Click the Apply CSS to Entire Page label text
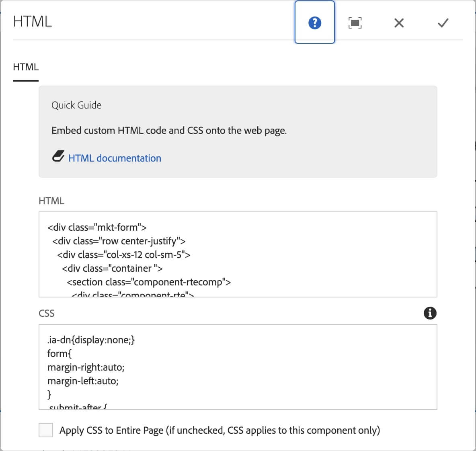 coord(220,430)
